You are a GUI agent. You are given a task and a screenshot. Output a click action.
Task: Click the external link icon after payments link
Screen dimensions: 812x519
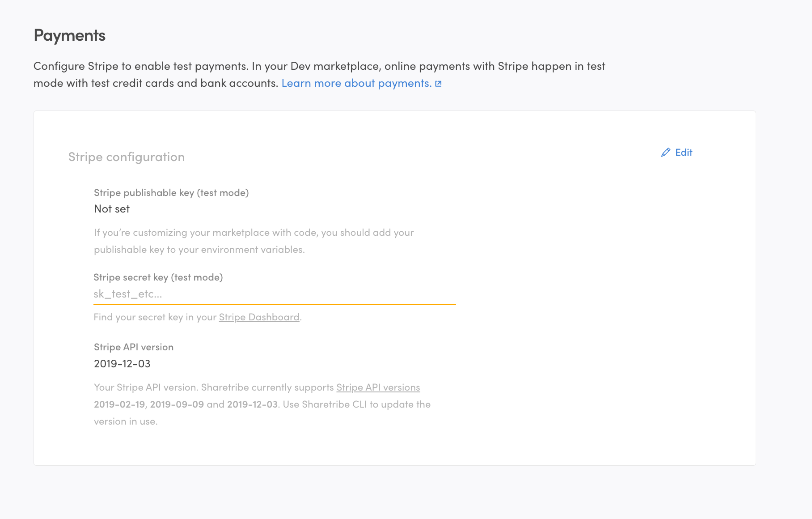pyautogui.click(x=438, y=83)
